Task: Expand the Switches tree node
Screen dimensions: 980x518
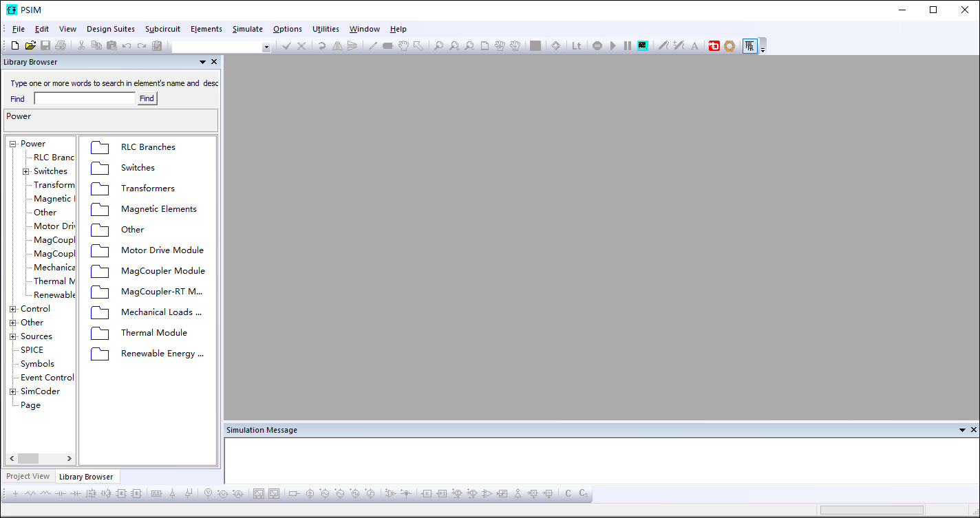Action: pyautogui.click(x=25, y=171)
